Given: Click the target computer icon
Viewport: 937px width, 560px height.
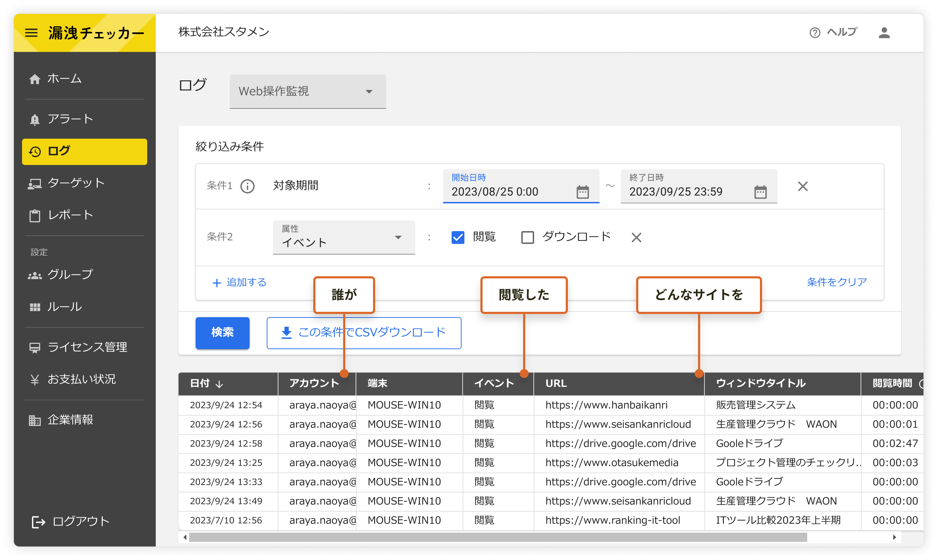Looking at the screenshot, I should 35,183.
